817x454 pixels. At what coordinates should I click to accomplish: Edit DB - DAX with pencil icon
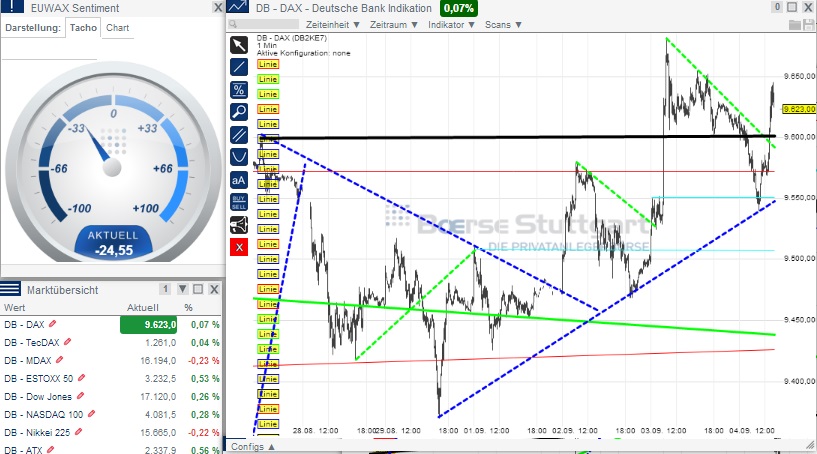[x=52, y=324]
